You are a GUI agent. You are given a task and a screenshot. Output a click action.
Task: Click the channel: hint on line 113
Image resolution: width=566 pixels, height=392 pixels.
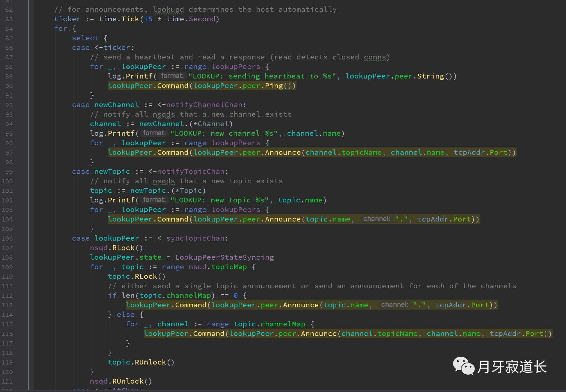394,305
